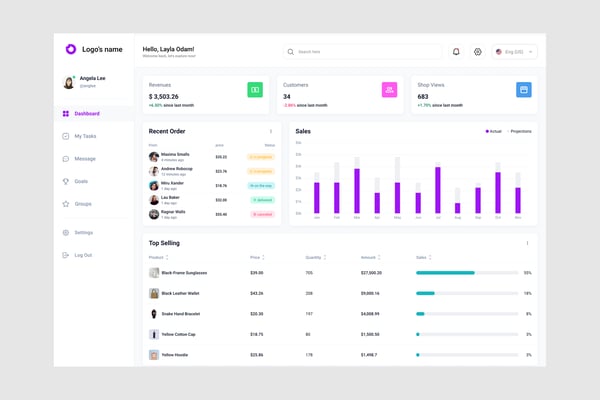Open the Eng (US) language dropdown
Screen dimensions: 600x400
[515, 52]
